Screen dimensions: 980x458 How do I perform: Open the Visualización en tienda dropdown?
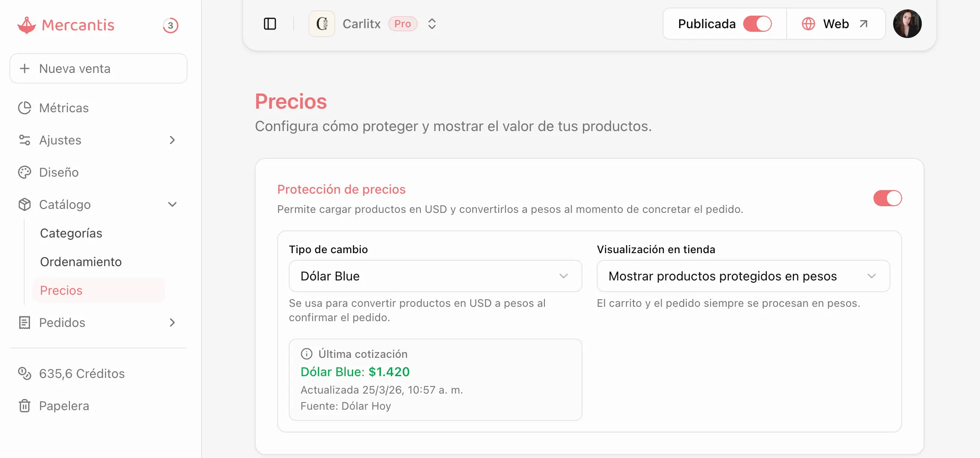pos(743,276)
